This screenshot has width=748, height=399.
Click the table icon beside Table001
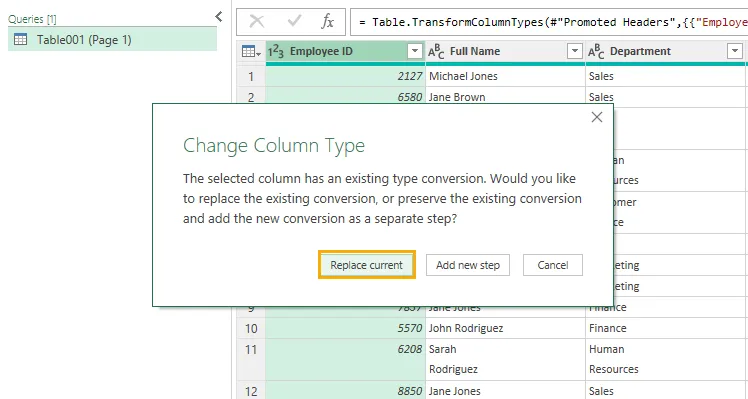(21, 40)
